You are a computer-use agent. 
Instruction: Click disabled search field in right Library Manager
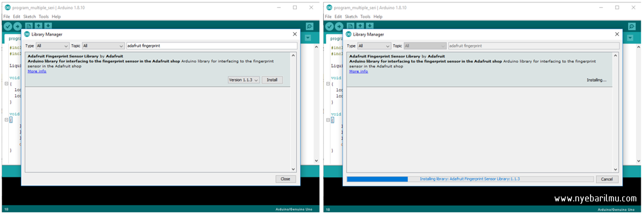point(533,46)
